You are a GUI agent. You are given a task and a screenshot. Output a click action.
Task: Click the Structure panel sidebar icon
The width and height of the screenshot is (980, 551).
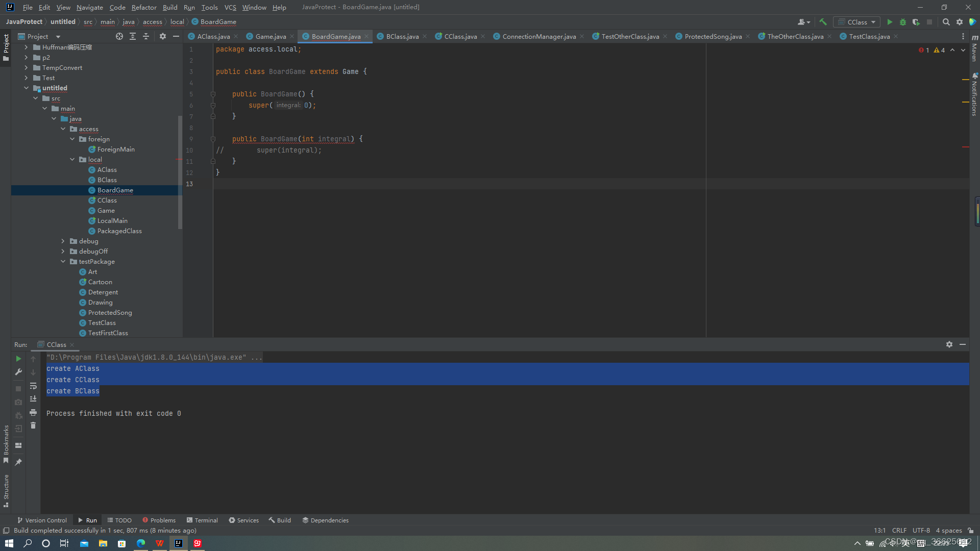click(8, 491)
